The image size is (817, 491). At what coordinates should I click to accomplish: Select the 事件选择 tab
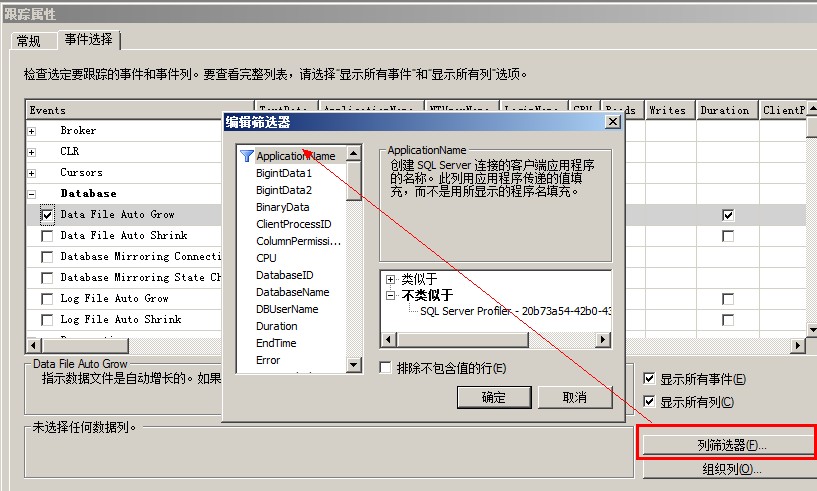click(89, 39)
